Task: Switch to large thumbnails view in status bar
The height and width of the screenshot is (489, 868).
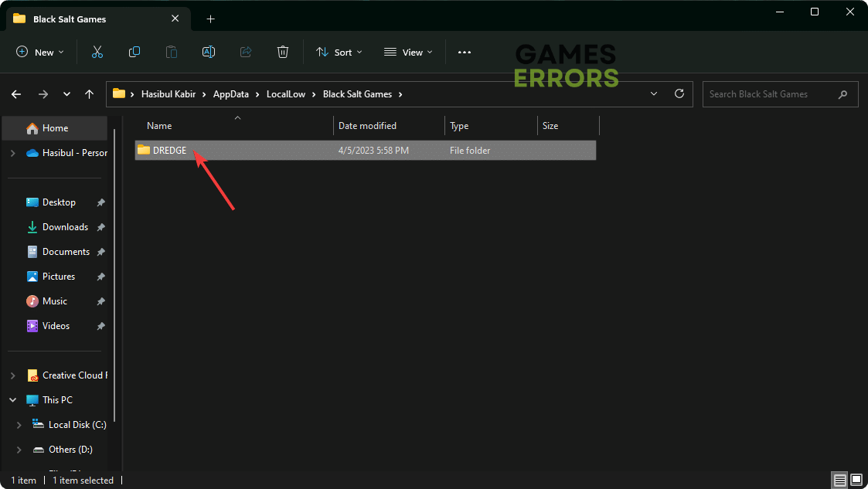Action: (856, 480)
